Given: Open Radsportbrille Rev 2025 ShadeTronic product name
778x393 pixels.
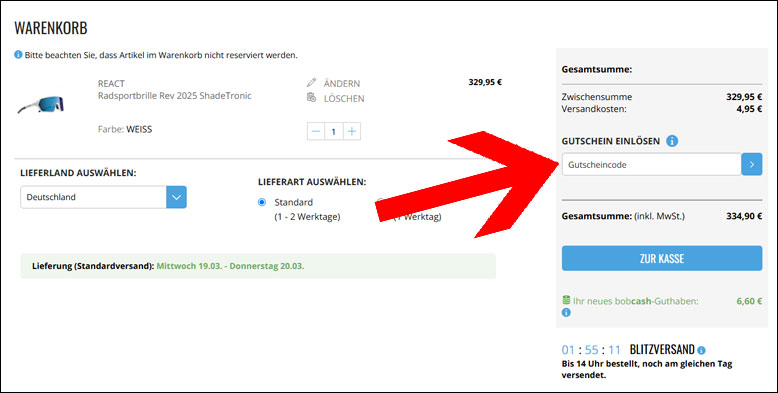Looking at the screenshot, I should (x=175, y=96).
